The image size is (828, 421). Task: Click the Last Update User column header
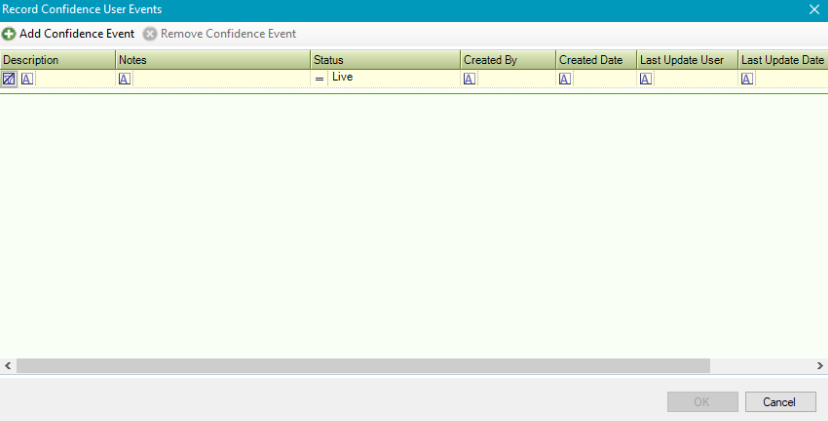point(686,60)
